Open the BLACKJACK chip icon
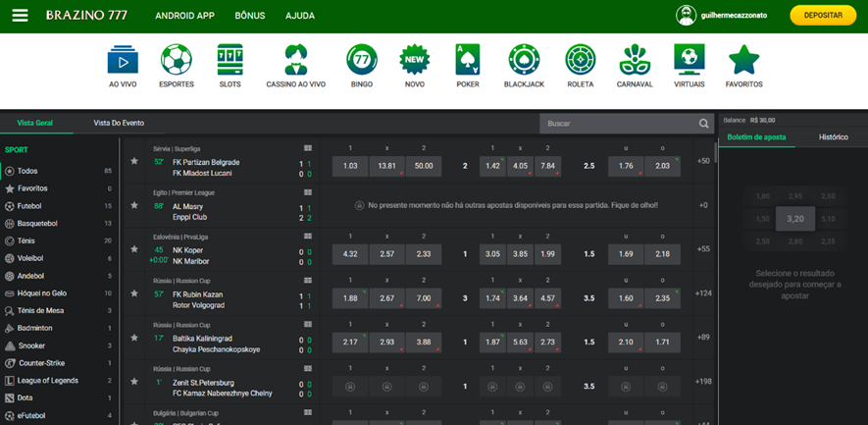Viewport: 868px width, 425px height. (524, 60)
